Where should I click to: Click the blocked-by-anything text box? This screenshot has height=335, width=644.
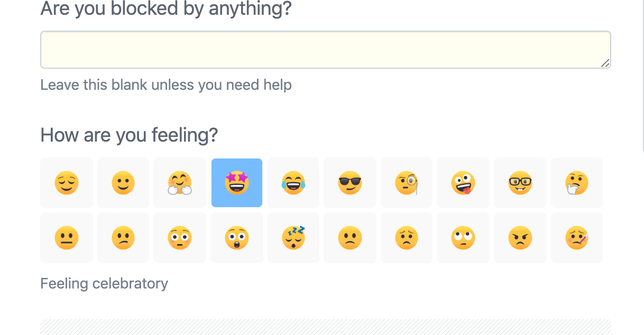coord(325,49)
